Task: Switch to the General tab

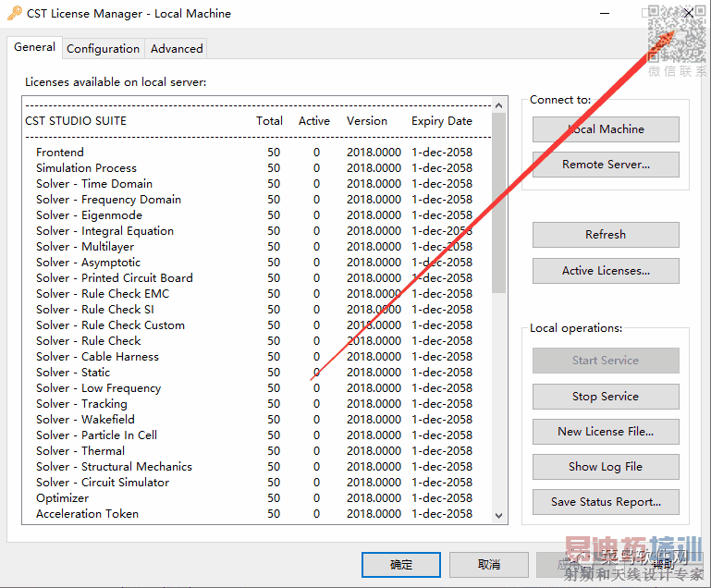Action: click(x=34, y=47)
